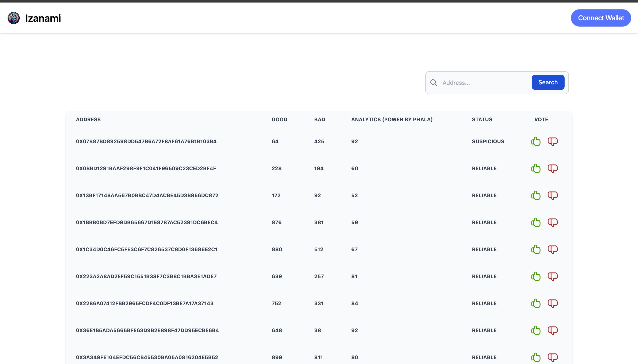Image resolution: width=638 pixels, height=364 pixels.
Task: Click the STATUS column header
Action: click(x=482, y=120)
